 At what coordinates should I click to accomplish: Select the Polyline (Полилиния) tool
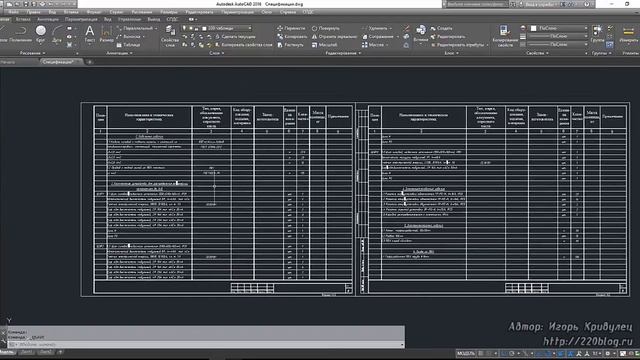(x=20, y=34)
